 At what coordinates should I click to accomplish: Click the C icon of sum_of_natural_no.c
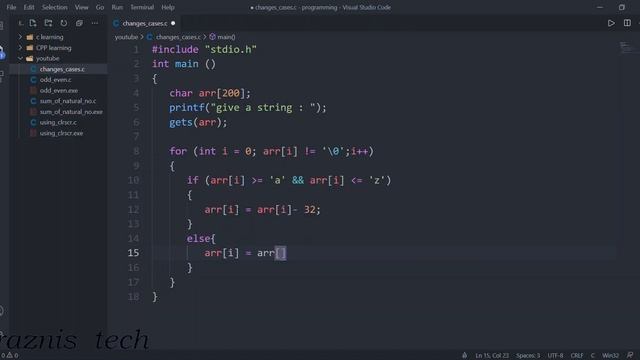point(33,101)
